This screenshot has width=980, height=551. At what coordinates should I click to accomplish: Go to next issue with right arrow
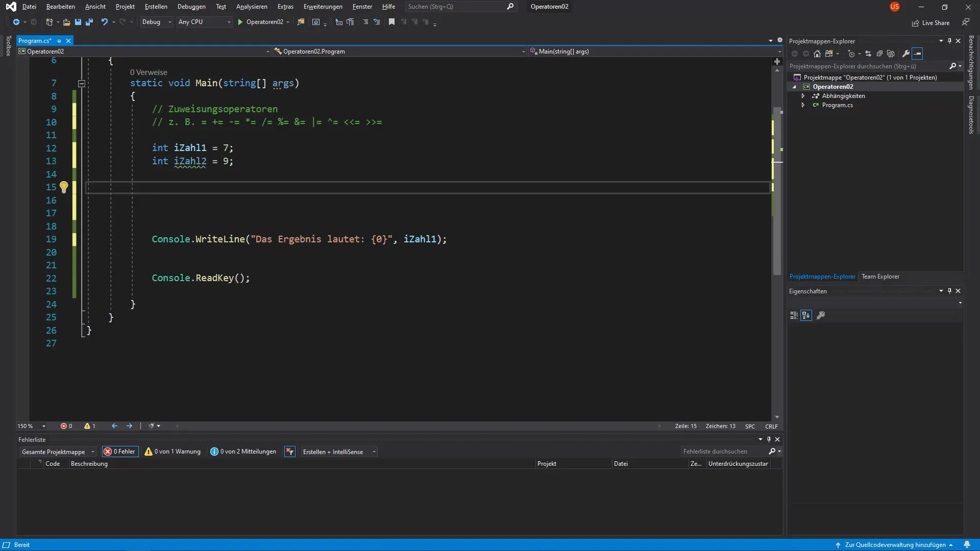point(129,426)
